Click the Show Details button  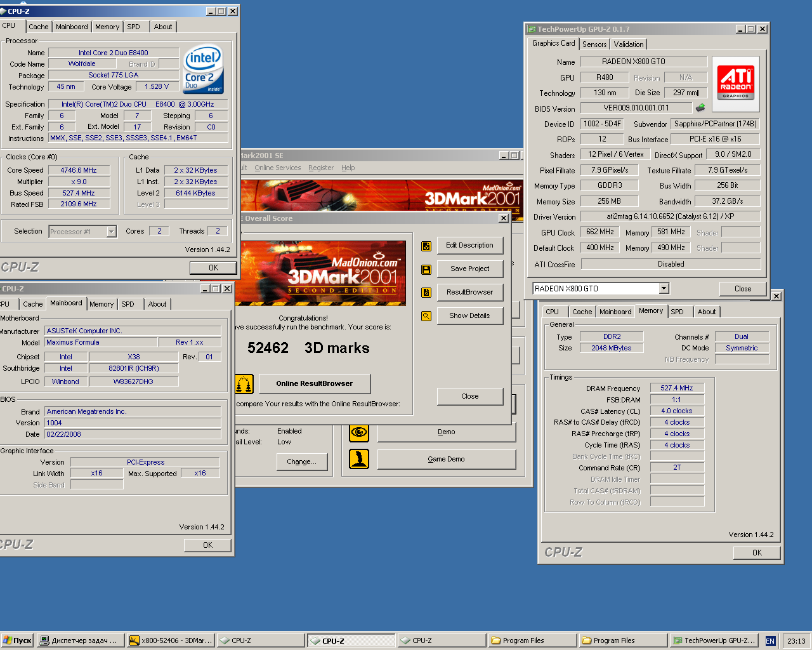coord(470,315)
